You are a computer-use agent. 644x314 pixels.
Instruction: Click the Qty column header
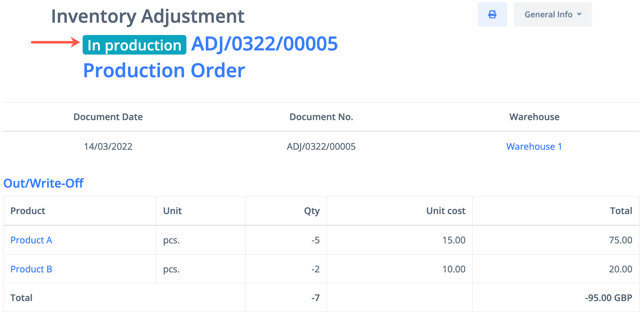(x=312, y=211)
